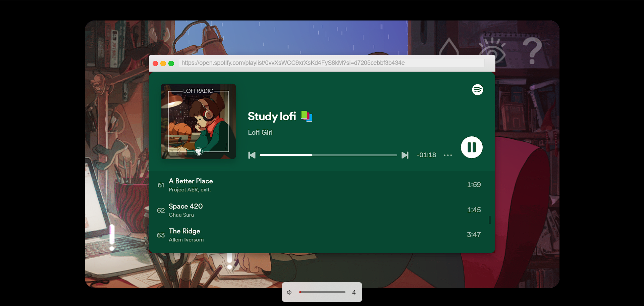
Task: Skip to the previous track
Action: pos(252,155)
